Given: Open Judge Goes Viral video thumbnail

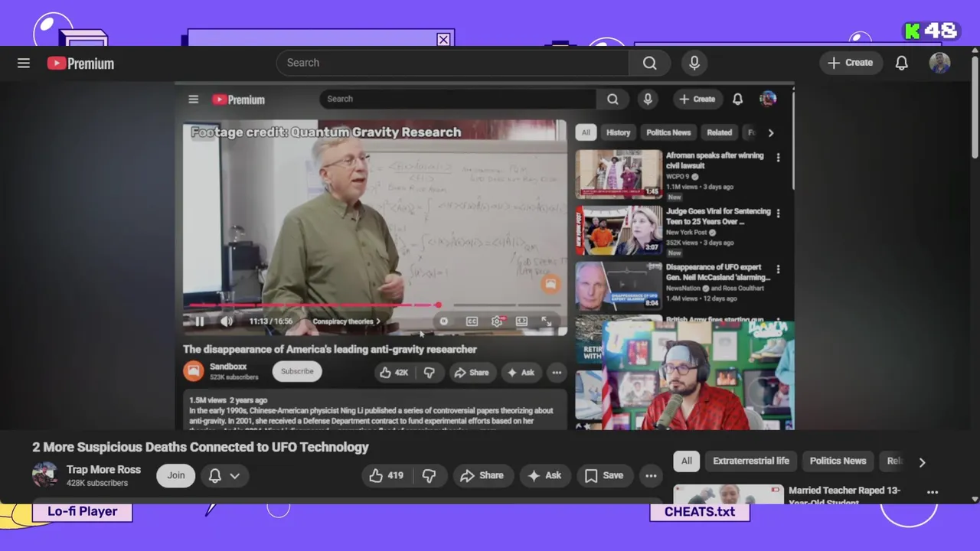Looking at the screenshot, I should tap(619, 230).
